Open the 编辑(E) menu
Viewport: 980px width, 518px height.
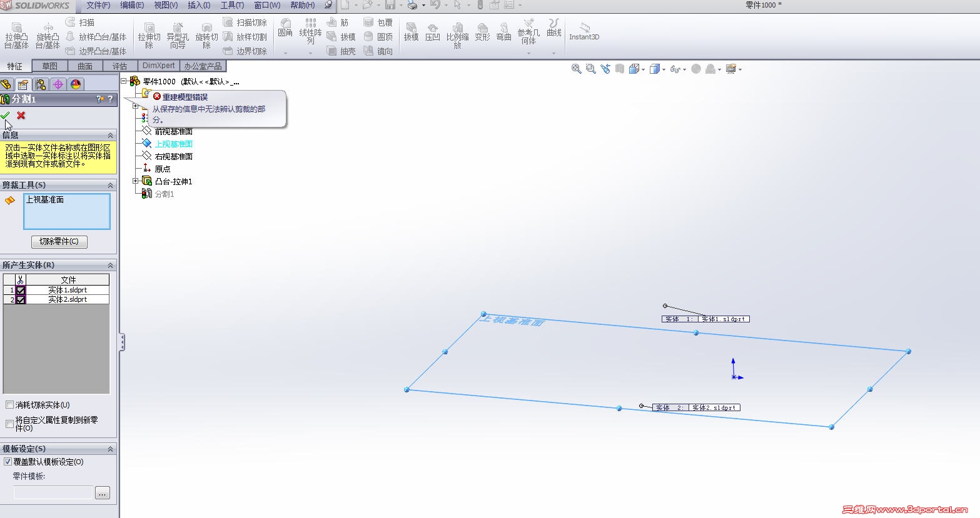coord(132,5)
